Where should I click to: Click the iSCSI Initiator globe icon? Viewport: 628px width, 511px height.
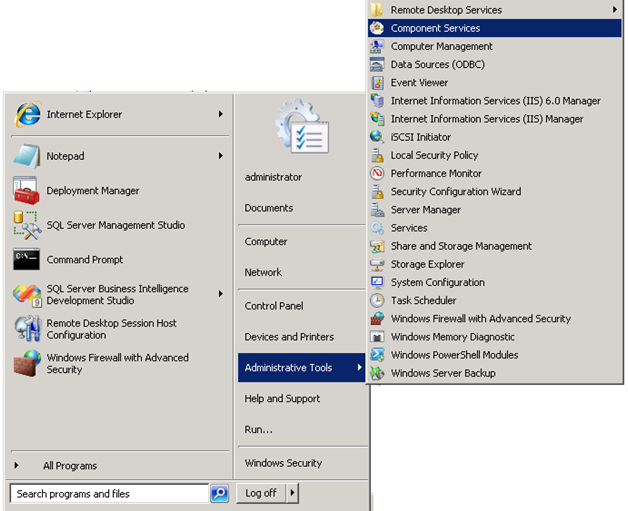[x=377, y=137]
